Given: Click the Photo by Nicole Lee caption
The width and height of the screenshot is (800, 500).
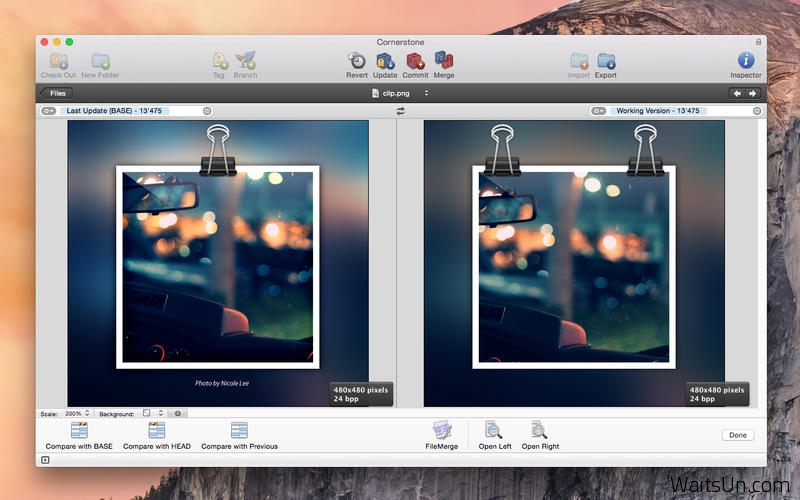Looking at the screenshot, I should [222, 383].
